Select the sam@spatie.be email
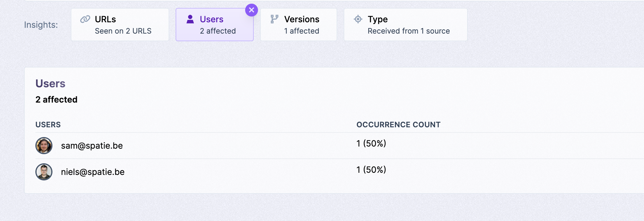 [x=92, y=146]
